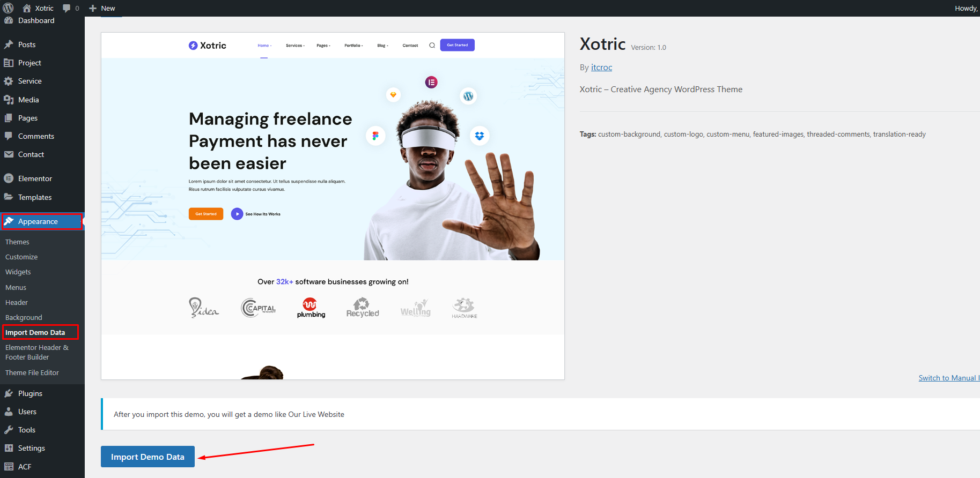
Task: Expand the Home dropdown in demo preview nav
Action: (264, 46)
